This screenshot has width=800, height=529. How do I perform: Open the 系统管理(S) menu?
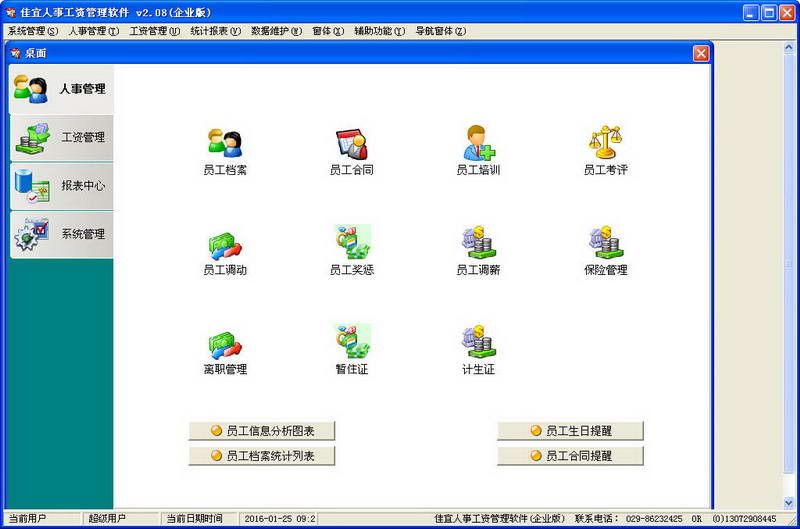[33, 31]
